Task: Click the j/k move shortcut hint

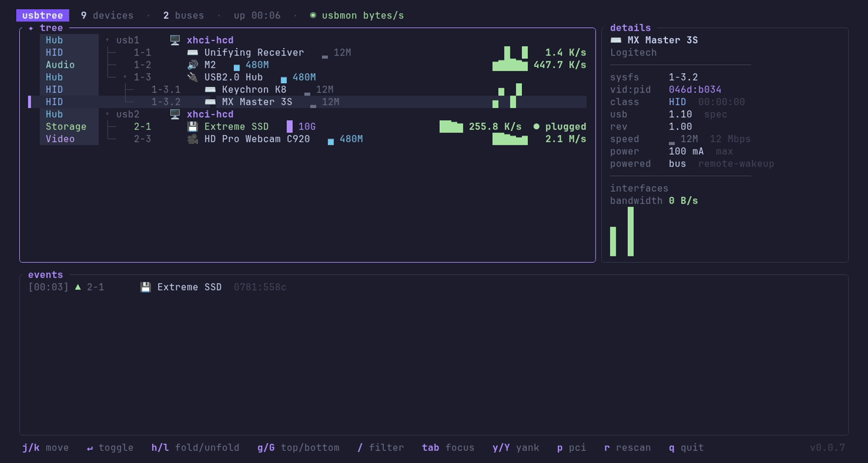Action: (46, 447)
